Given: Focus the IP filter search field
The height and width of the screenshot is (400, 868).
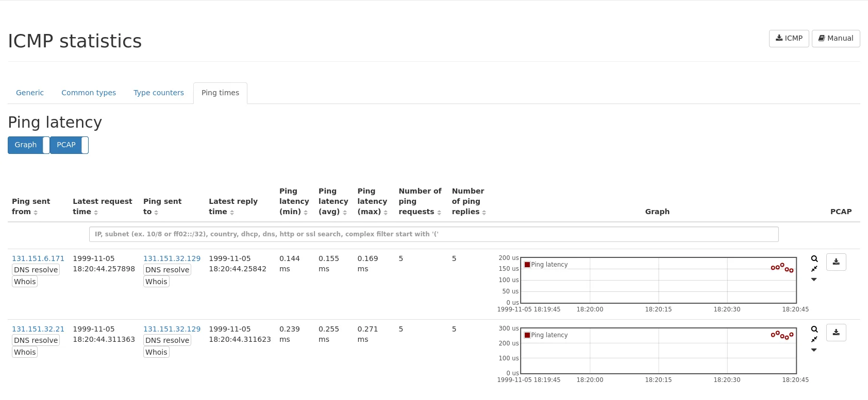Looking at the screenshot, I should tap(433, 234).
